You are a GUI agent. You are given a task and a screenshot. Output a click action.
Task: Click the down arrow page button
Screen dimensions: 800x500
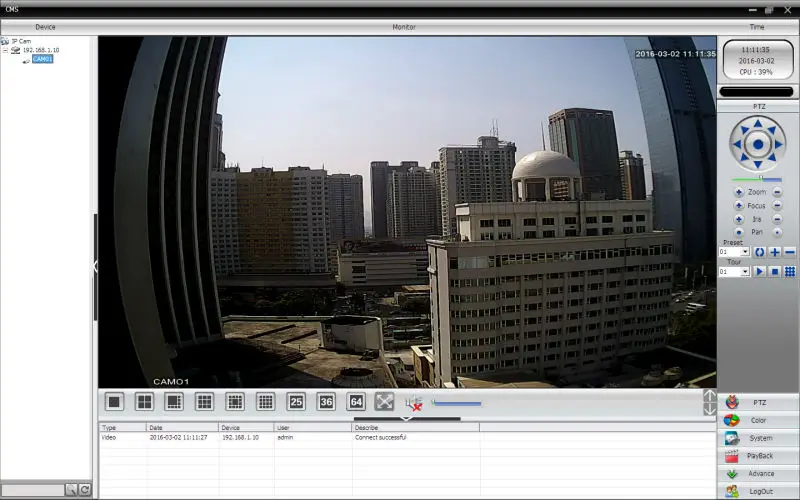coord(709,409)
